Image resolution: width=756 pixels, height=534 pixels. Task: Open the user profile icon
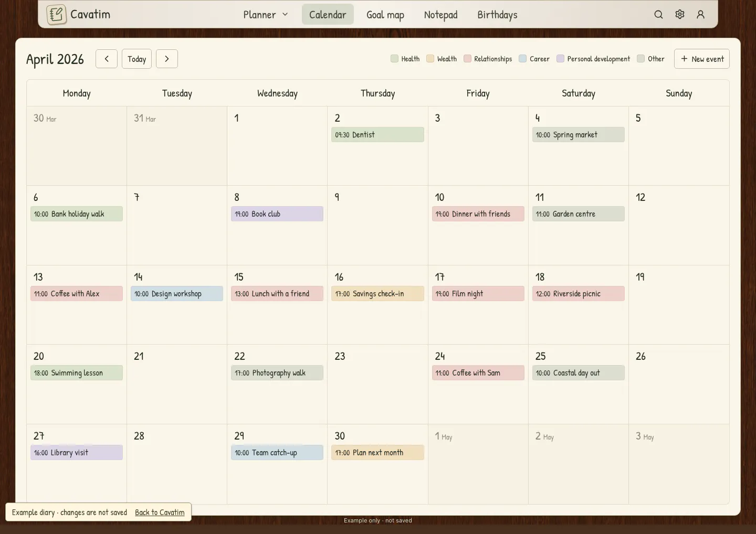[700, 15]
